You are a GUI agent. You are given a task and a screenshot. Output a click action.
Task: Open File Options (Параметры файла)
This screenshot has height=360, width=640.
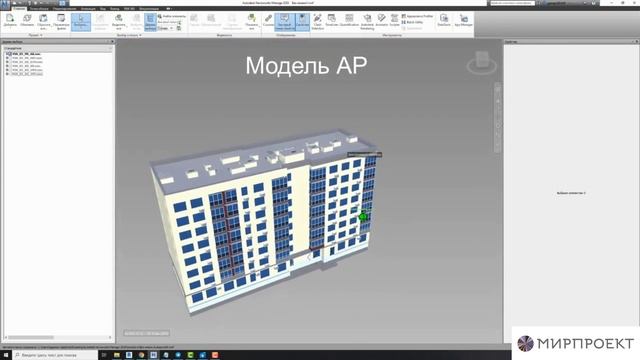61,21
